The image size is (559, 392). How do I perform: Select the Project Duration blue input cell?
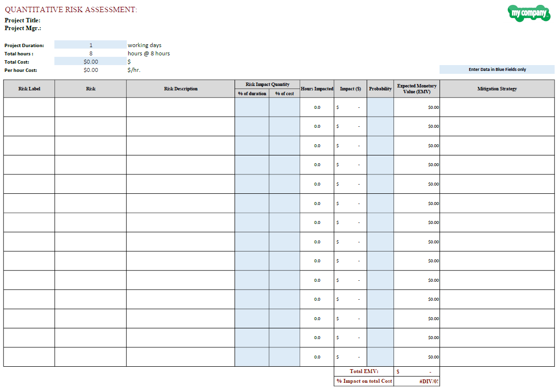pyautogui.click(x=90, y=45)
